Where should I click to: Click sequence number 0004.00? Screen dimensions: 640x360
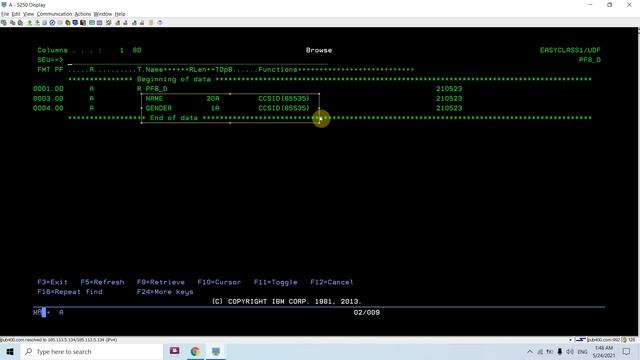48,108
